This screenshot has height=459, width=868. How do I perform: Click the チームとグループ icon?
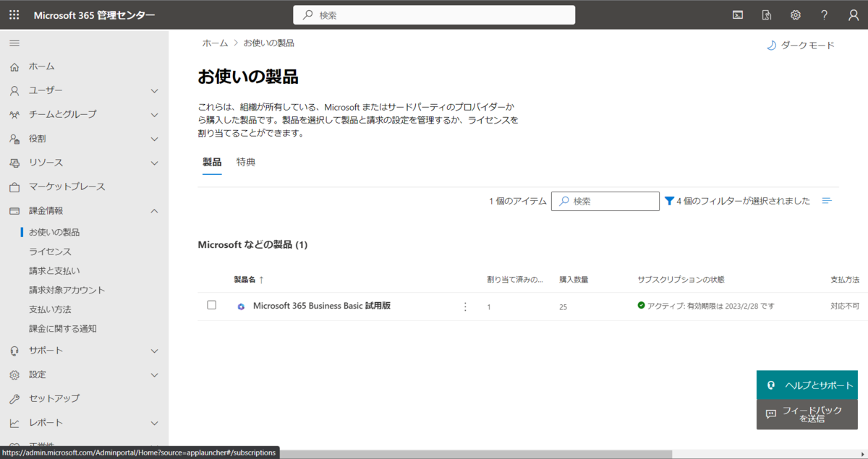[14, 114]
